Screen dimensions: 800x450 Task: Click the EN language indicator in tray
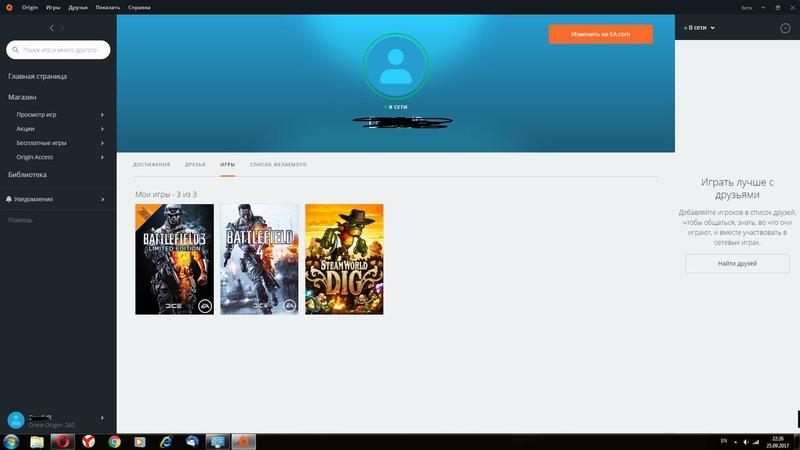point(723,441)
